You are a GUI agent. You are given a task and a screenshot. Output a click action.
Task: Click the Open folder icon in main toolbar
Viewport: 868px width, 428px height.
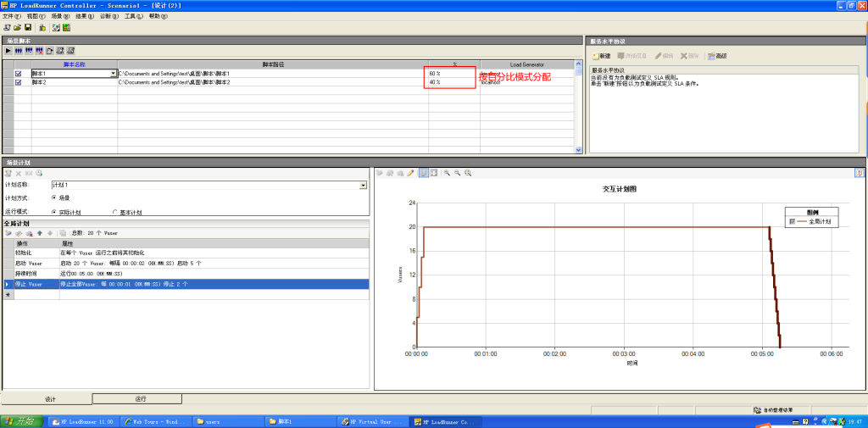coord(17,27)
